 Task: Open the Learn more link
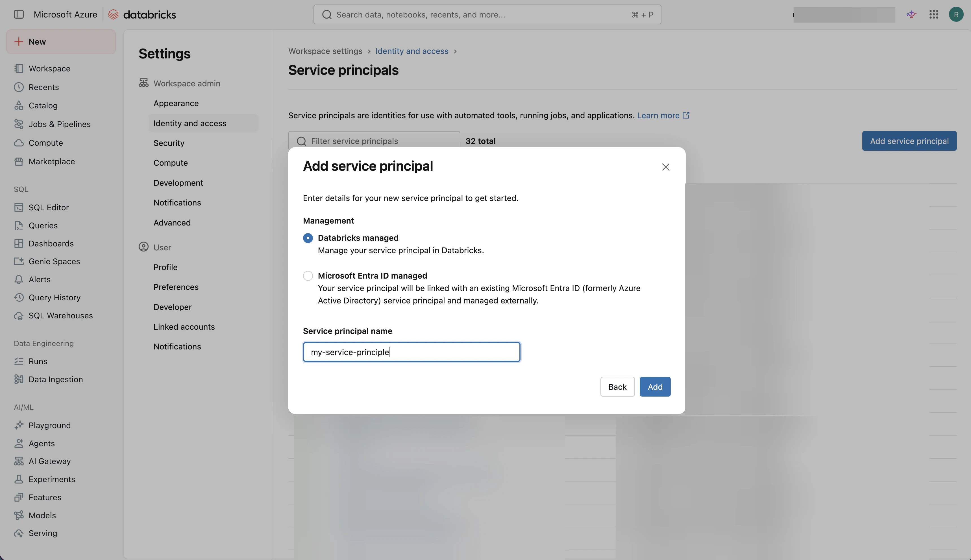663,115
